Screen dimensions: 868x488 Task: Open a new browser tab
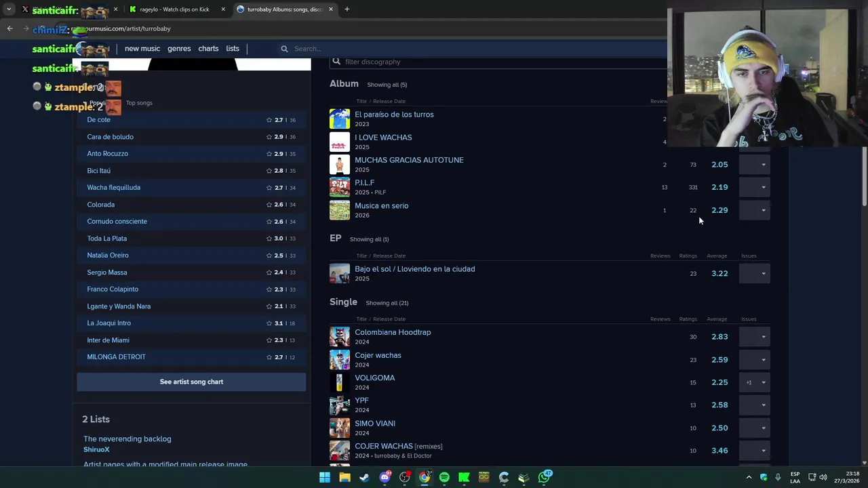point(347,9)
